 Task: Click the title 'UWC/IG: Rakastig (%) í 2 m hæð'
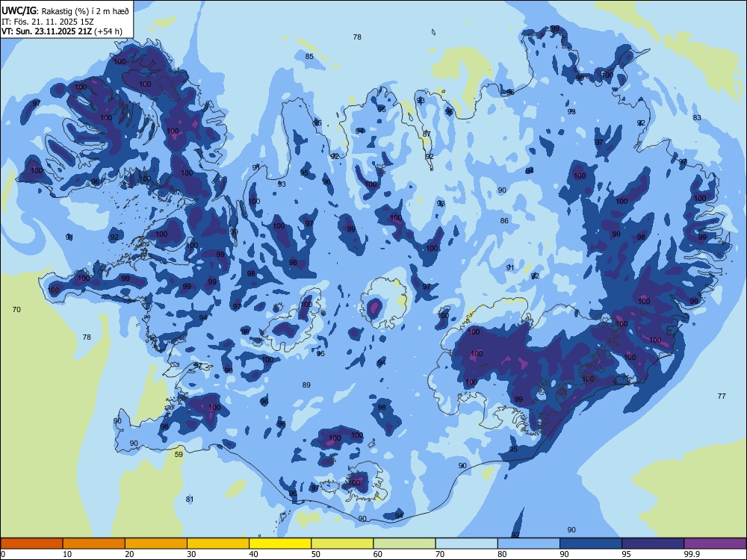65,11
